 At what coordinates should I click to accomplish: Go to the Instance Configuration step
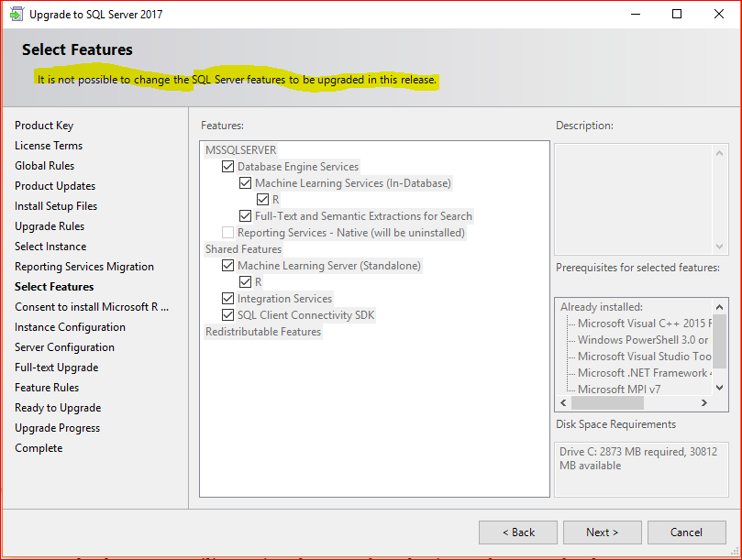coord(70,327)
